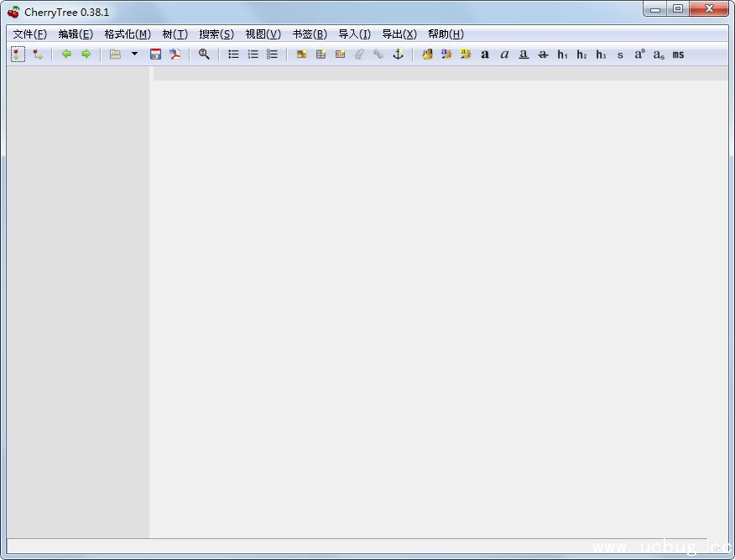Screen dimensions: 735x560
Task: Click the save document icon
Action: pos(155,54)
